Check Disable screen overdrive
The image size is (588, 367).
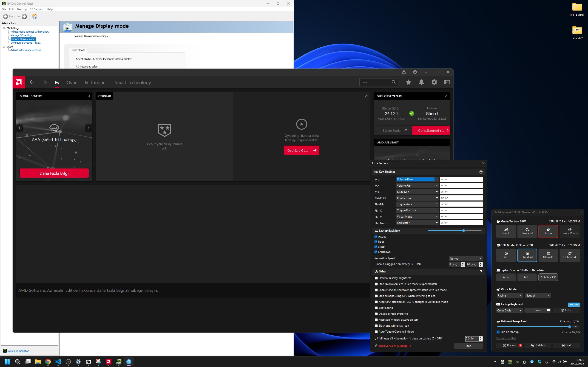click(x=376, y=314)
